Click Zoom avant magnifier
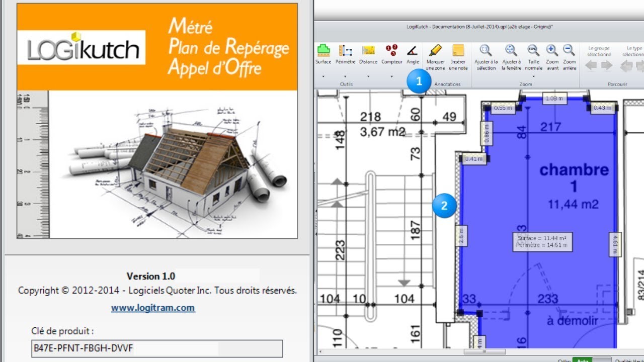Image resolution: width=644 pixels, height=362 pixels. click(552, 57)
